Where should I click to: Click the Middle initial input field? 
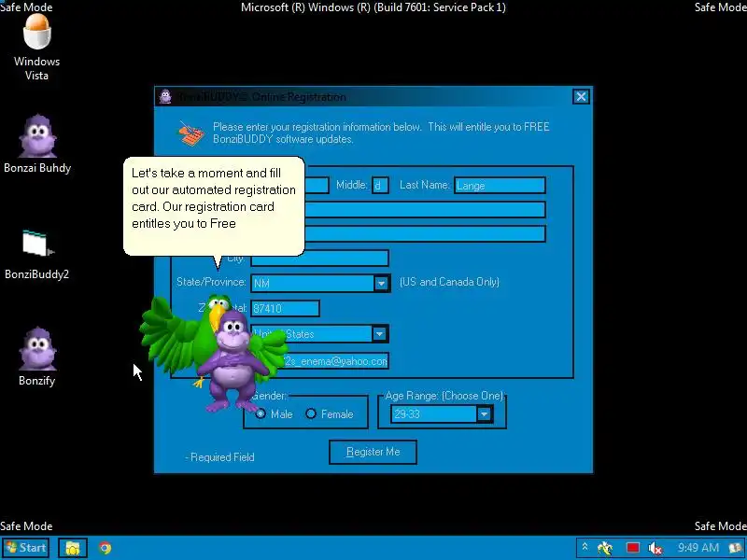(x=380, y=185)
